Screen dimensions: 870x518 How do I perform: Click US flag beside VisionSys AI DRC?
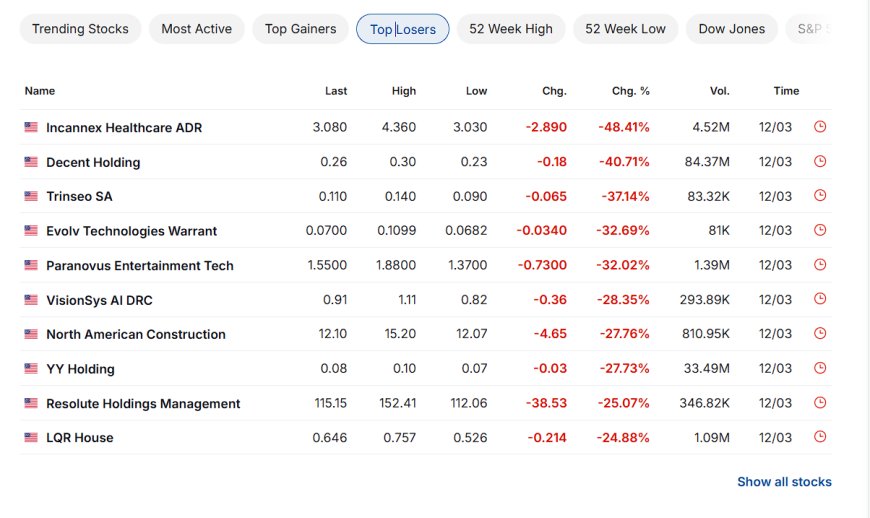coord(31,300)
